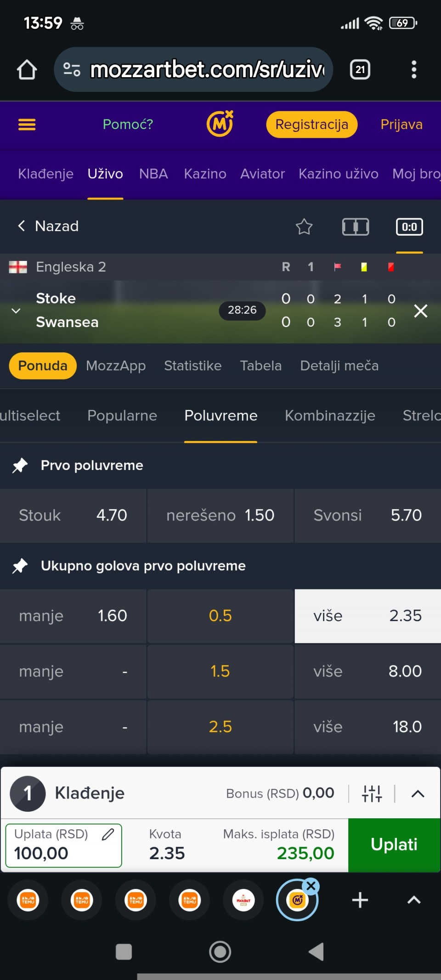Screen dimensions: 441x980
Task: Open the live pitch view icon
Action: [356, 227]
